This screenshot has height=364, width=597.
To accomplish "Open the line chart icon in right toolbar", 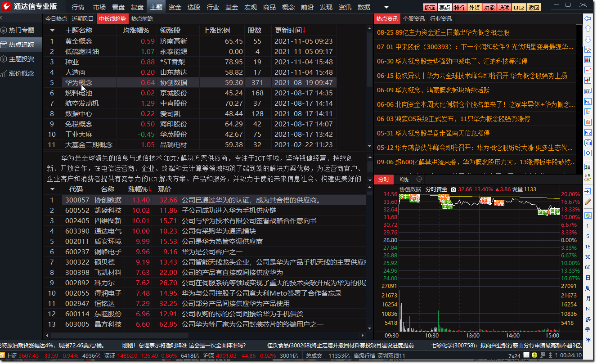I will (x=588, y=70).
